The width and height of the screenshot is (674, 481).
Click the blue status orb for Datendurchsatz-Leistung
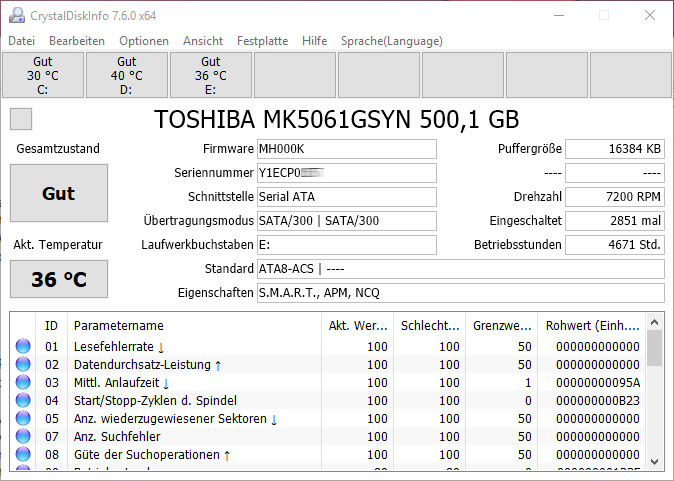(23, 364)
